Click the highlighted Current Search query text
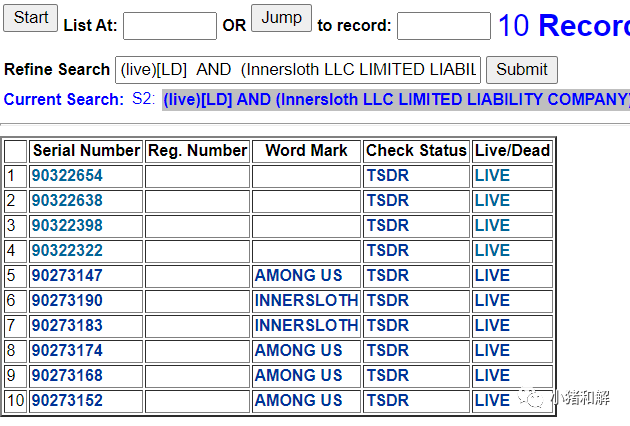This screenshot has width=630, height=426. [x=396, y=100]
